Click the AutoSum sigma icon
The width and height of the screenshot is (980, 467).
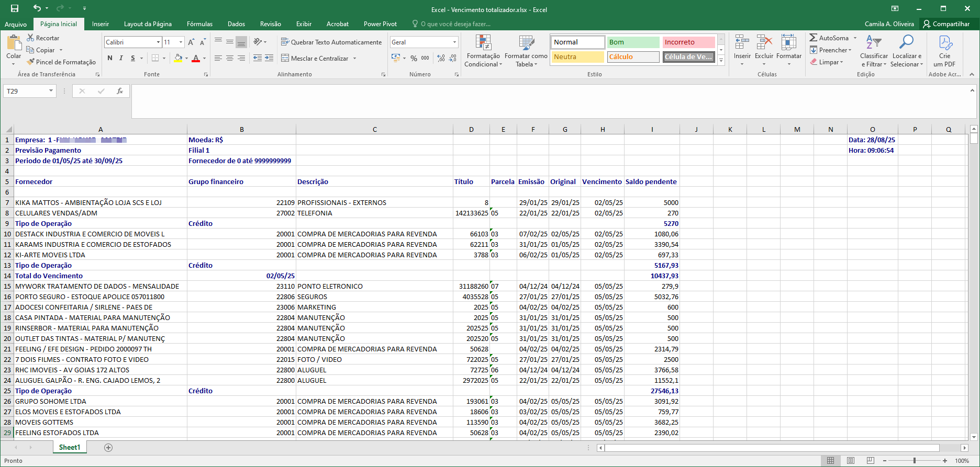[x=813, y=38]
